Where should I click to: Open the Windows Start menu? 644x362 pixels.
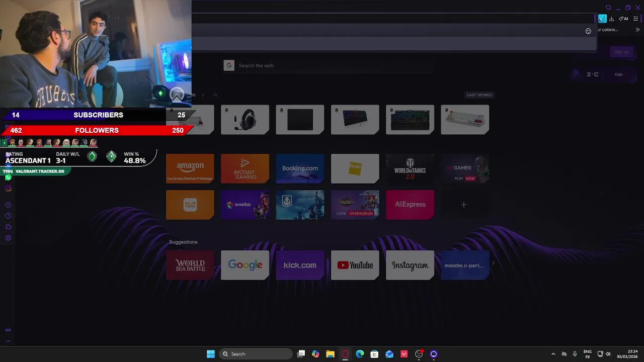click(x=211, y=354)
